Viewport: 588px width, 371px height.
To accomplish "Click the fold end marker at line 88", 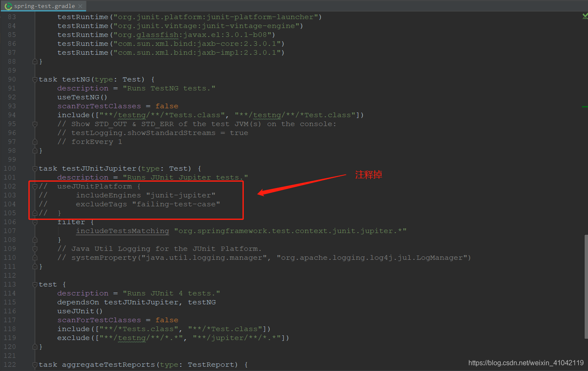I will tap(35, 62).
